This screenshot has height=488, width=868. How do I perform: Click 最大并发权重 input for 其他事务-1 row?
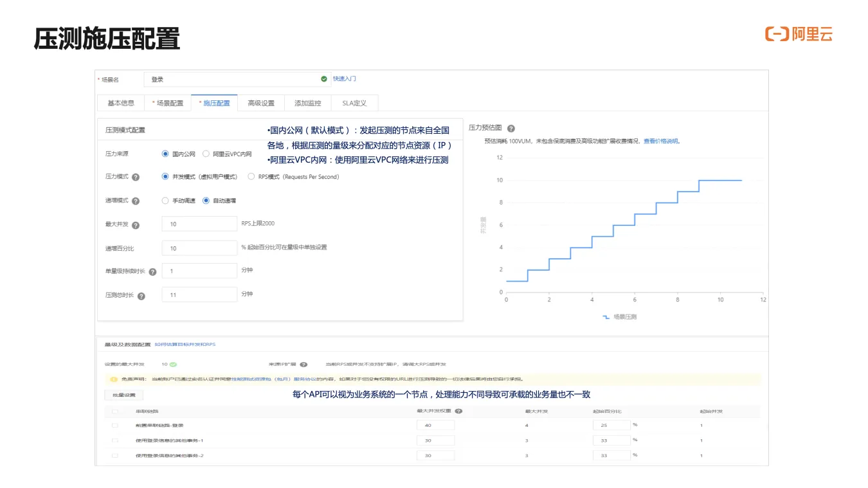435,440
